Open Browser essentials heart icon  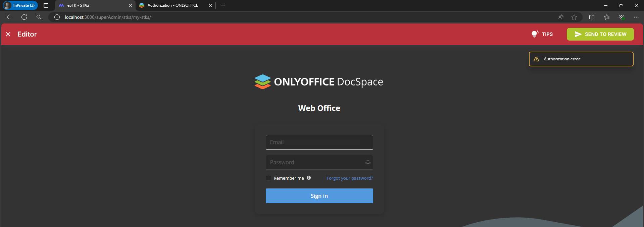(622, 17)
